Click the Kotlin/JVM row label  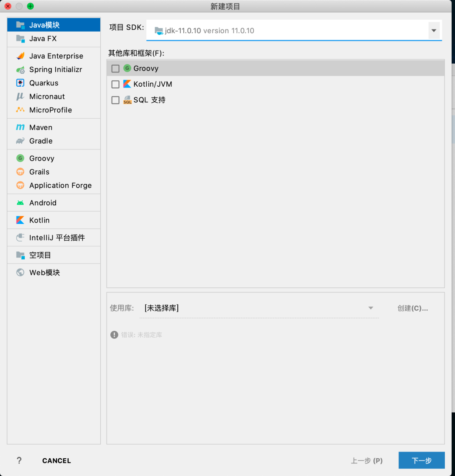point(153,84)
